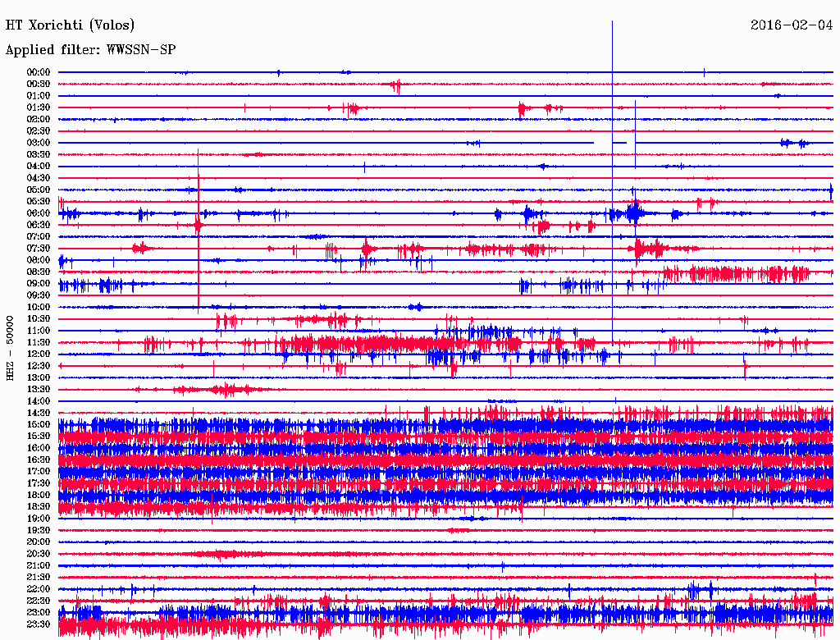
Task: Select the 20:30 time label
Action: coord(39,554)
